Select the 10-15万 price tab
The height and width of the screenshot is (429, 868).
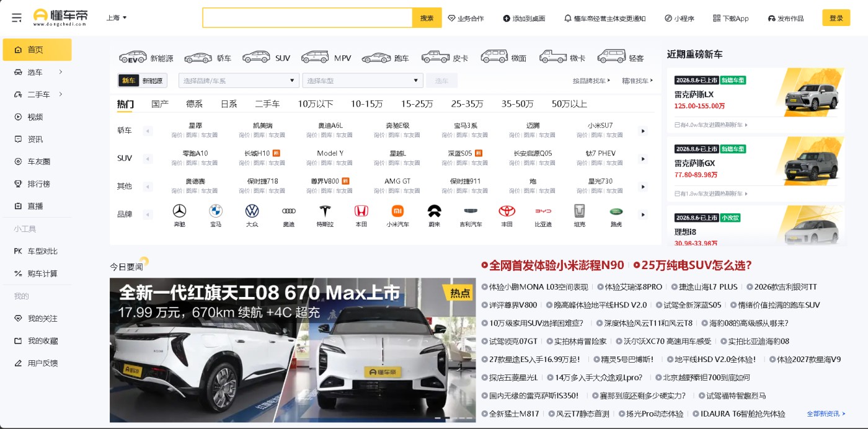(367, 104)
